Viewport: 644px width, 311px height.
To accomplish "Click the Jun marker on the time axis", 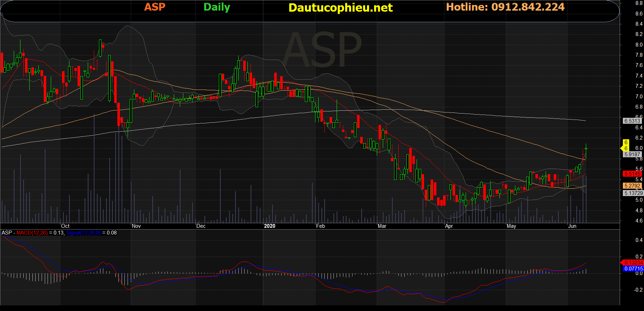I will [572, 226].
